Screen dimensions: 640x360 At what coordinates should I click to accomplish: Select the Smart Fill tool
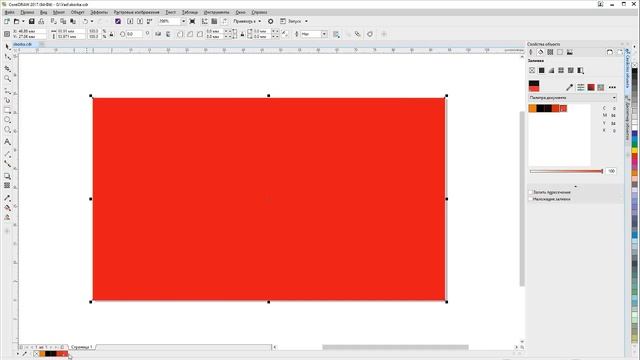point(7,218)
